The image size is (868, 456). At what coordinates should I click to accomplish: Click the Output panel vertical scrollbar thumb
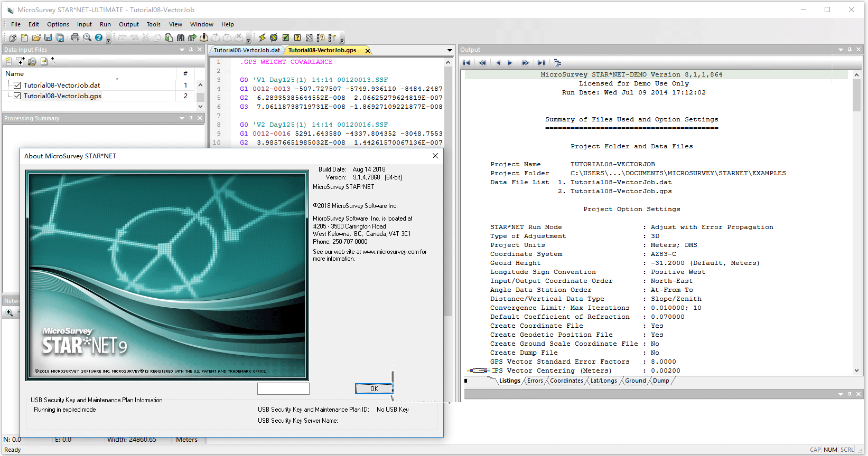856,95
